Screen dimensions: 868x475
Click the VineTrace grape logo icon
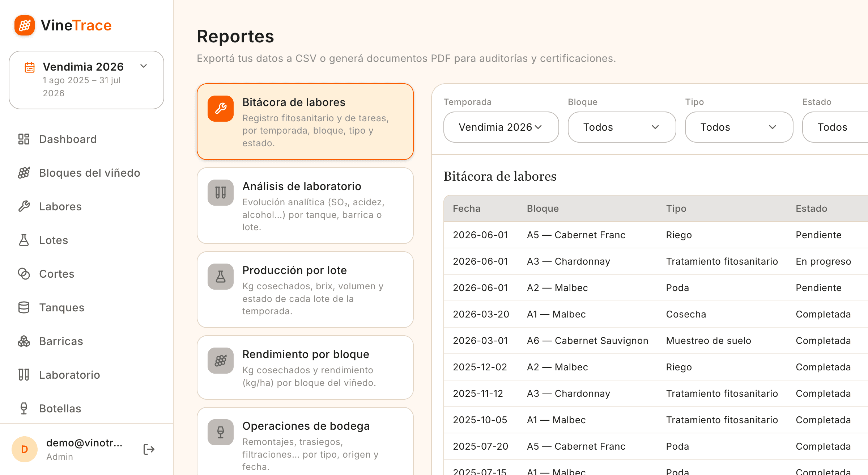[x=25, y=25]
